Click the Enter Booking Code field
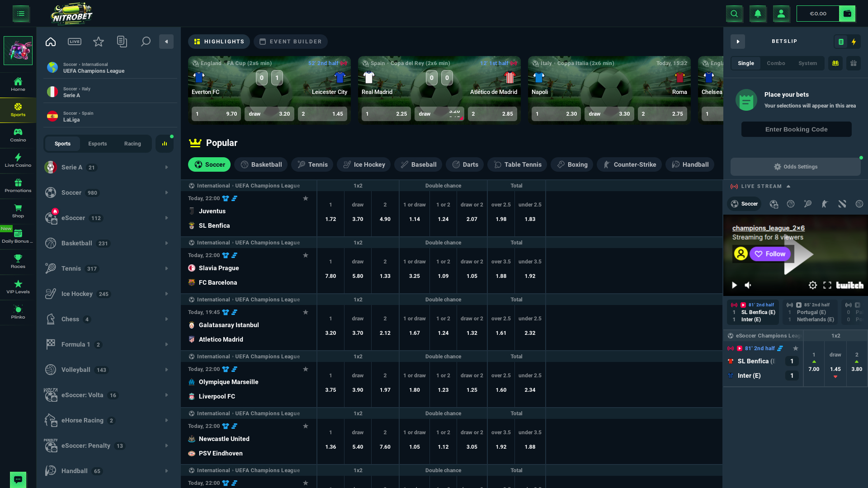The image size is (868, 488). click(796, 129)
